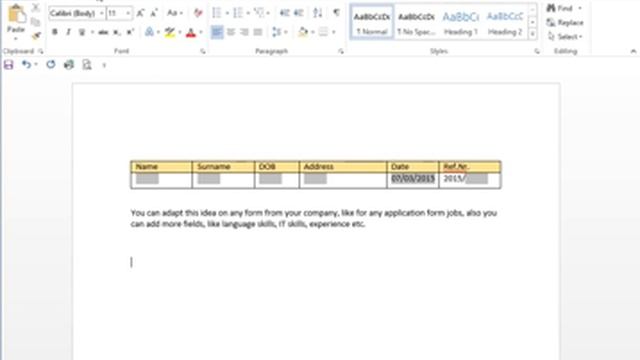
Task: Start a numbered list
Action: (x=238, y=13)
